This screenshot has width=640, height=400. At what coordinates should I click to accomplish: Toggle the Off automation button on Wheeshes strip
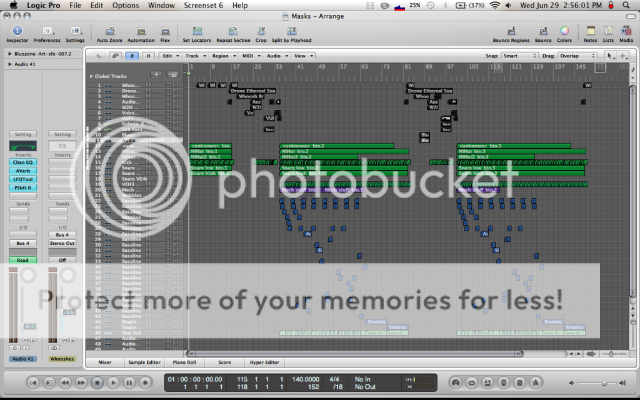(x=62, y=259)
